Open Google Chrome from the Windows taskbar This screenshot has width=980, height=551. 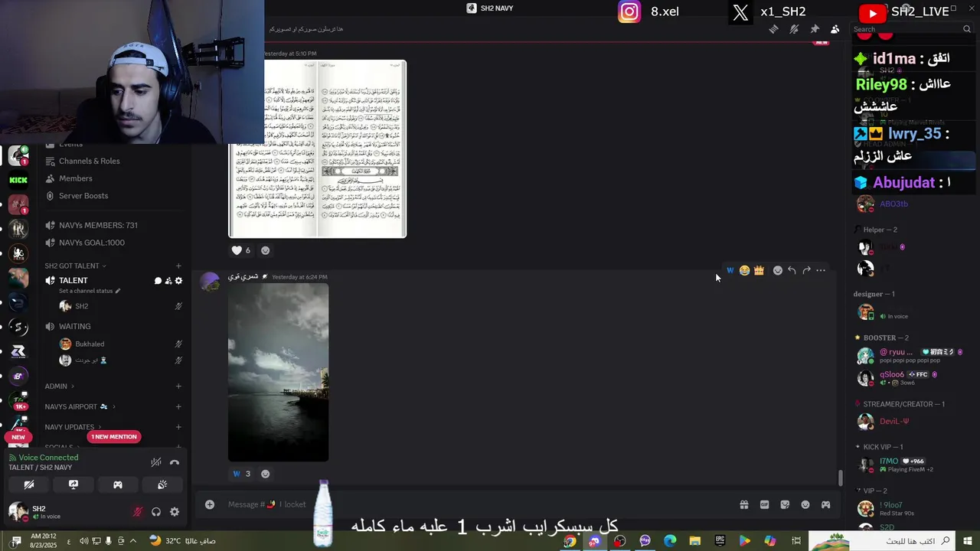coord(570,541)
